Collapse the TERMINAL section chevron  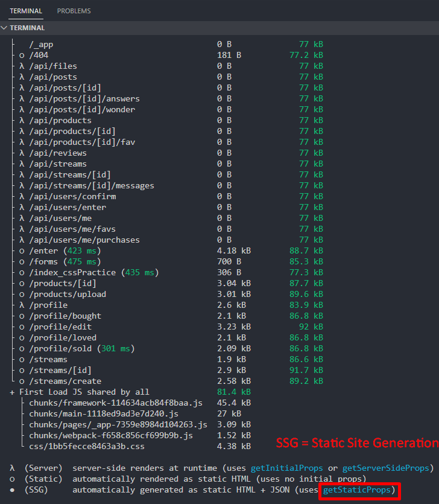[4, 28]
